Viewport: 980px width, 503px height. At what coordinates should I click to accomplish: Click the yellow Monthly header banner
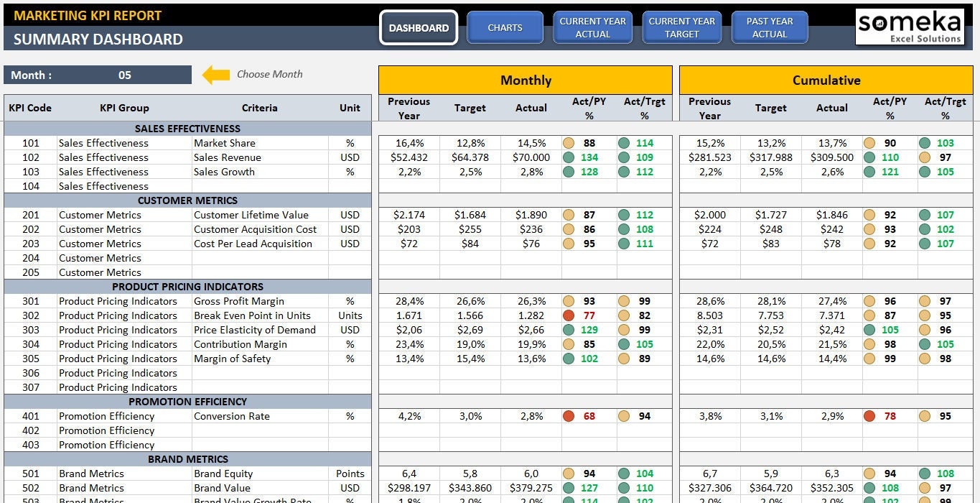tap(526, 80)
